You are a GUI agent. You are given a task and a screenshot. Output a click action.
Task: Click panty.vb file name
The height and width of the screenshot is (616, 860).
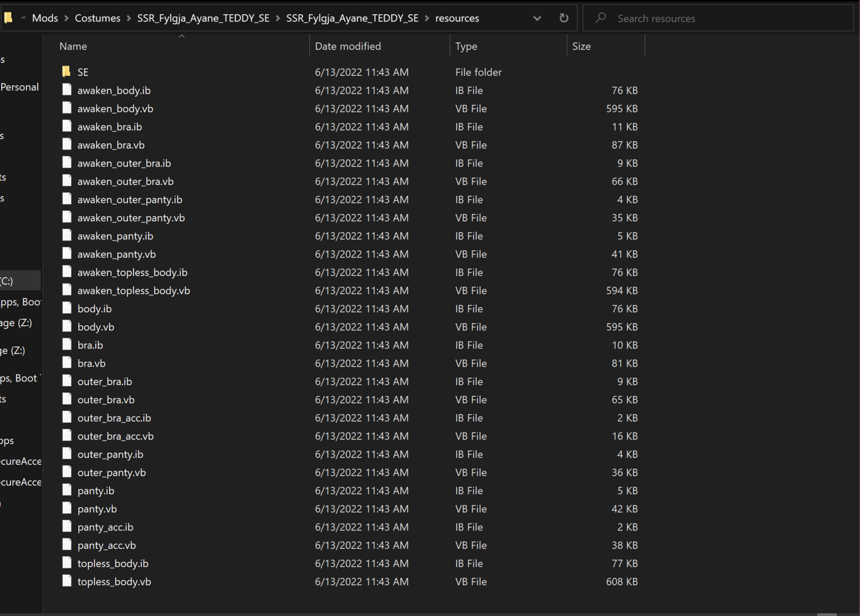pos(97,509)
